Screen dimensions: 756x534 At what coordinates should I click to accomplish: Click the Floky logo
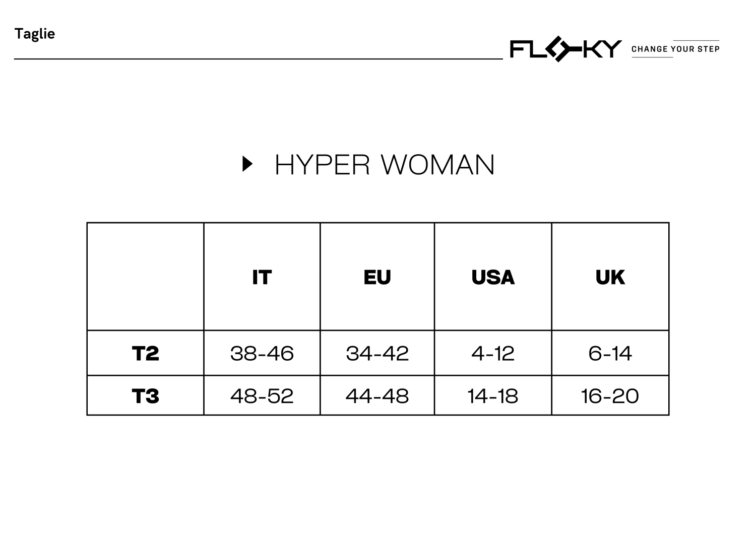pyautogui.click(x=565, y=49)
